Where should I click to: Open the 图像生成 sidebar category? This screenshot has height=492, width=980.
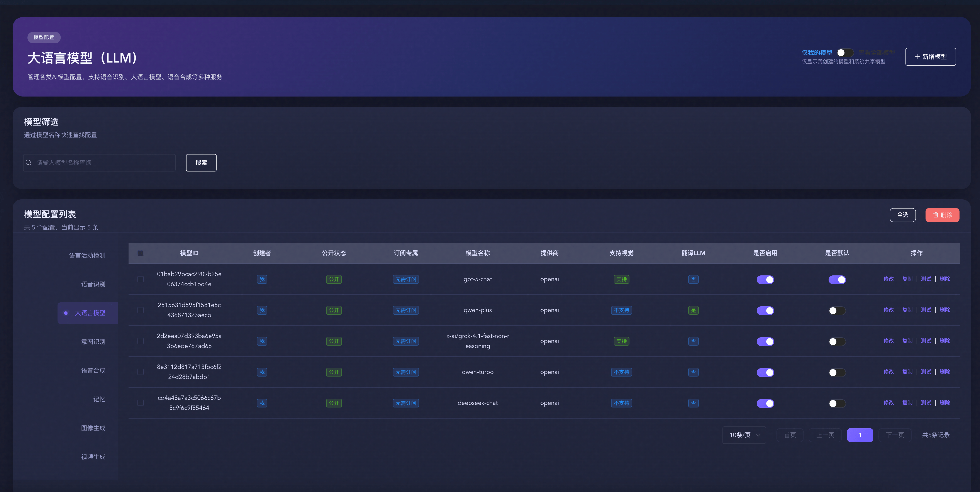point(93,428)
